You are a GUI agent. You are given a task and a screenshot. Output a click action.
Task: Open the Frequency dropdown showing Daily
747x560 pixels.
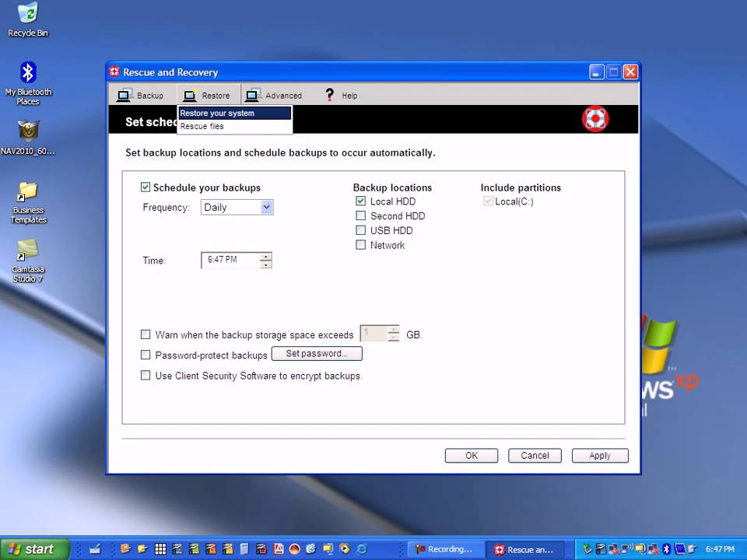point(237,207)
